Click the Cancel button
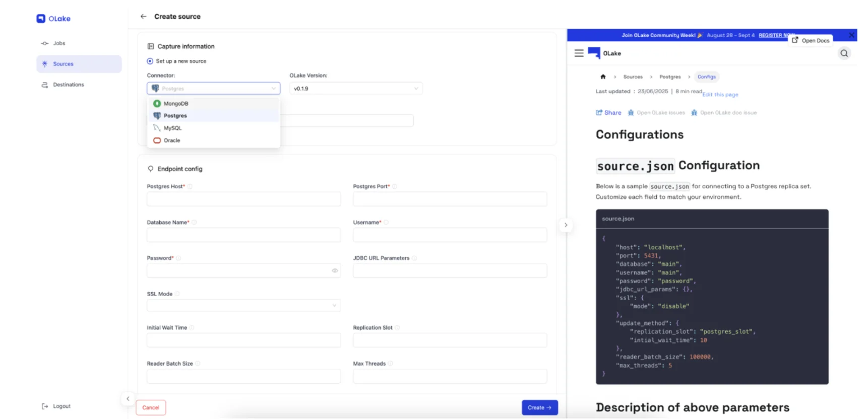 click(x=151, y=407)
